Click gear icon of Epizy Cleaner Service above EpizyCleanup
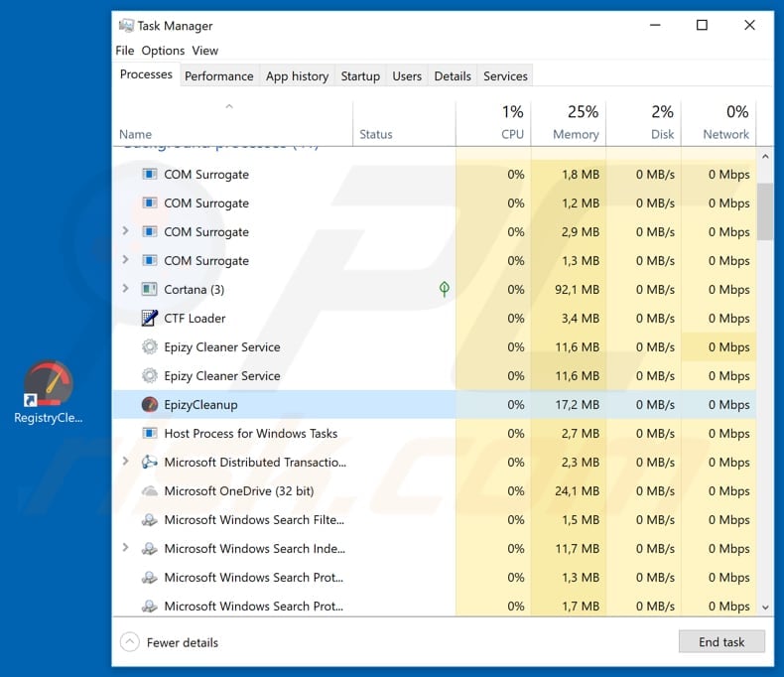784x677 pixels. click(150, 375)
